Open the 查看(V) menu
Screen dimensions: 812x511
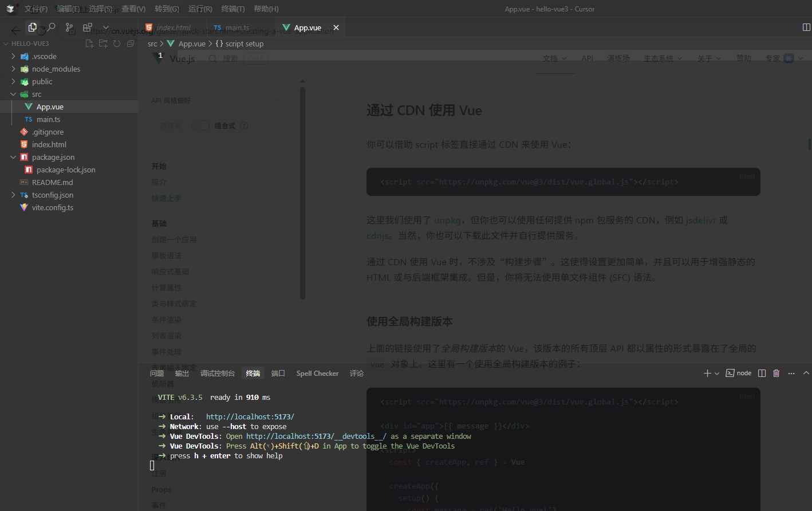click(133, 9)
